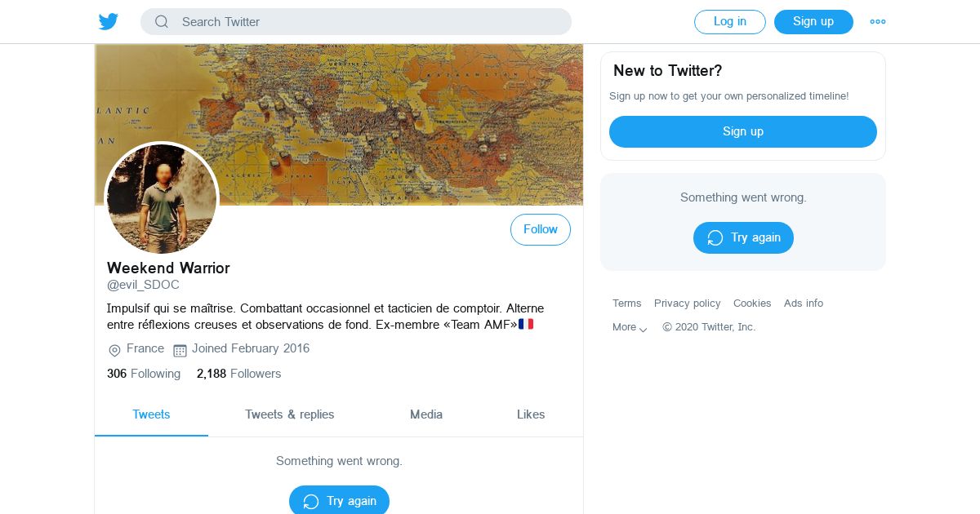This screenshot has height=514, width=980.
Task: Click the Twitter bird logo
Action: pyautogui.click(x=109, y=22)
